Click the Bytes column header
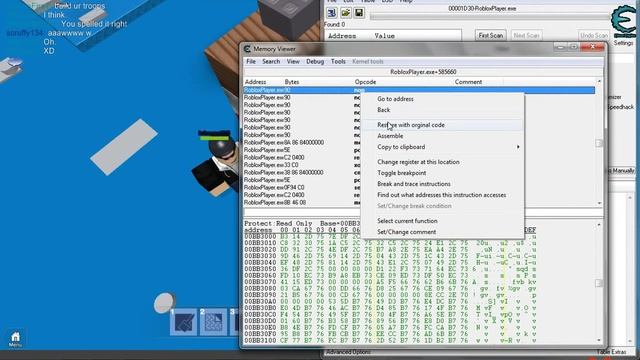 292,82
